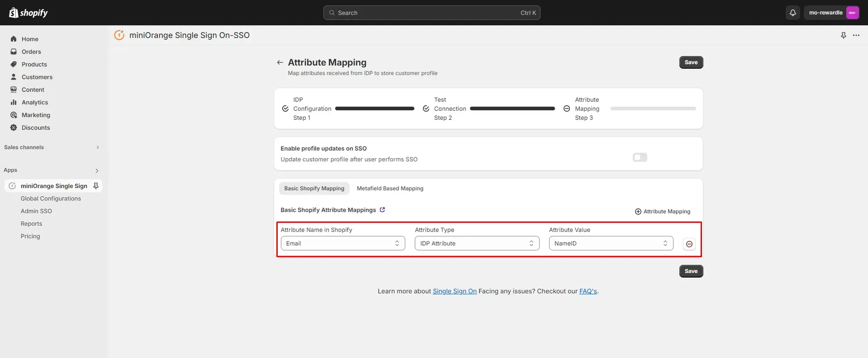The height and width of the screenshot is (358, 868).
Task: Click the miniOrange logo in the page header
Action: coord(119,35)
